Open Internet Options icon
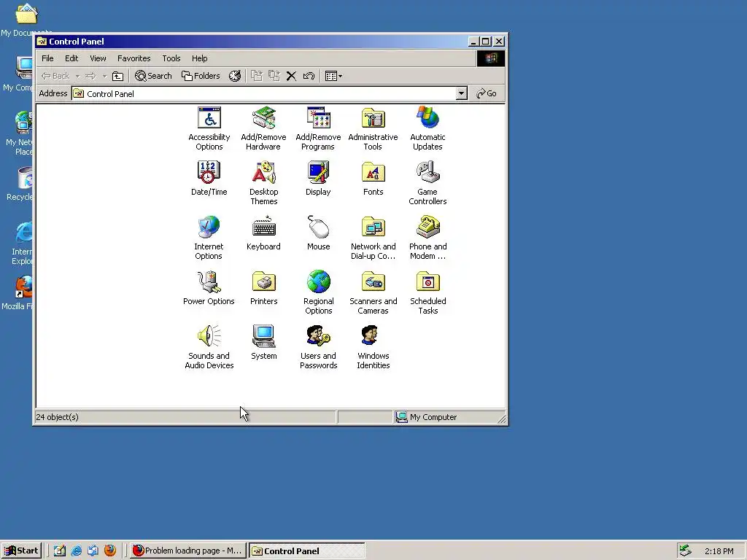This screenshot has width=747, height=560. point(209,238)
